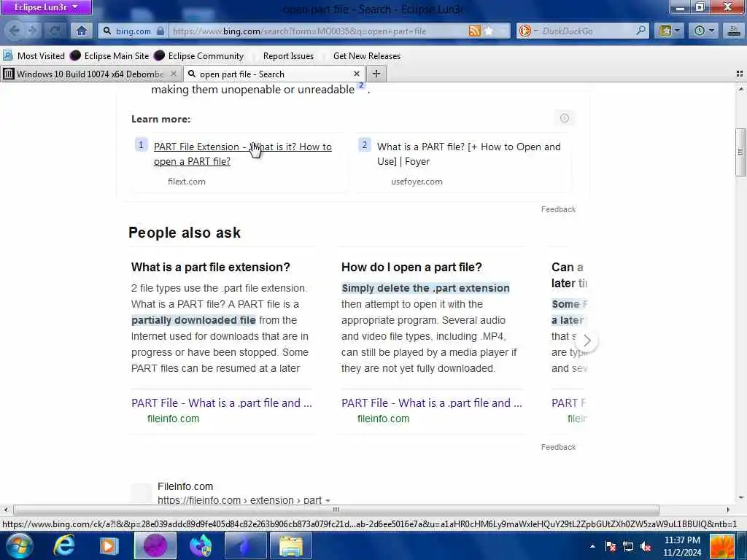Viewport: 747px width, 560px height.
Task: Open Action Center flag tray icon
Action: [x=611, y=546]
